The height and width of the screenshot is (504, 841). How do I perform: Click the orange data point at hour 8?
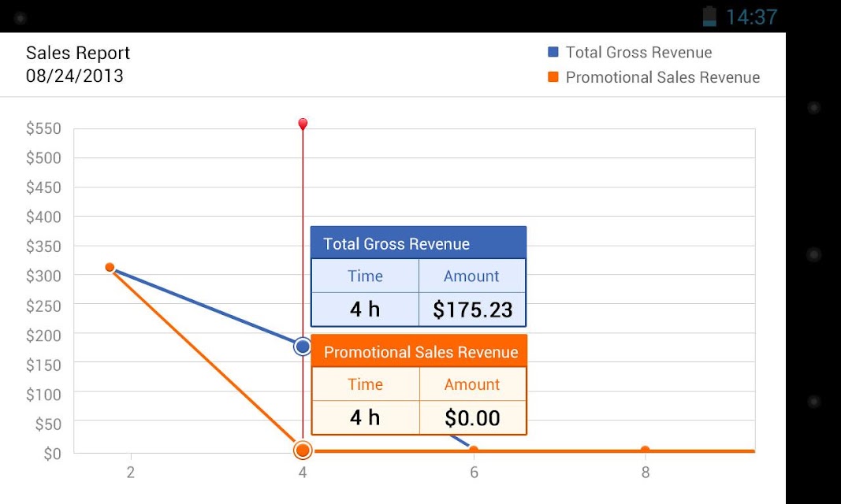646,450
